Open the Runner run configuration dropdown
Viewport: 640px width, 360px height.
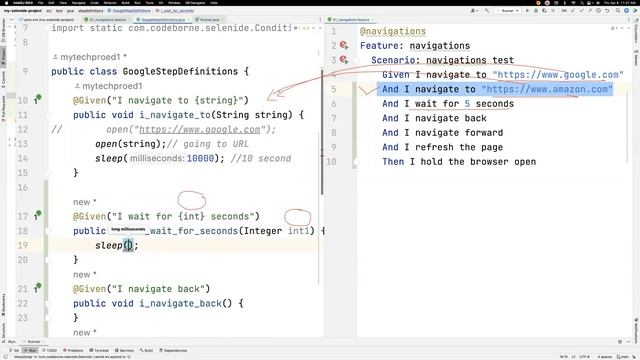tap(508, 11)
